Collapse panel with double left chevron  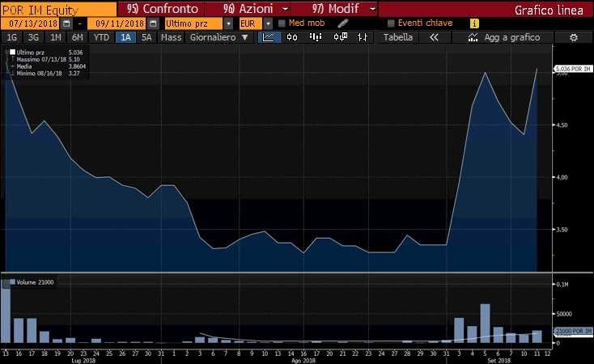(434, 37)
